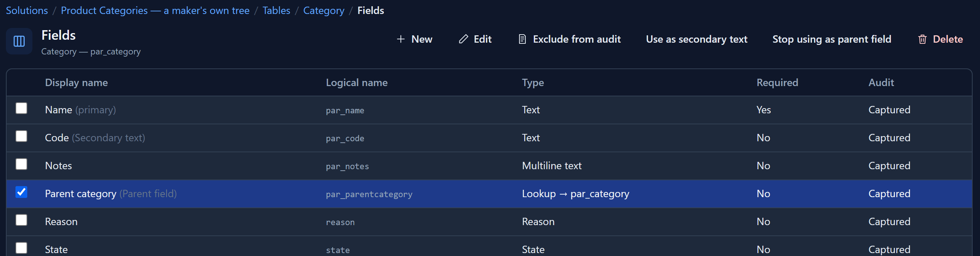
Task: Click Yes in the Required column
Action: [x=763, y=110]
